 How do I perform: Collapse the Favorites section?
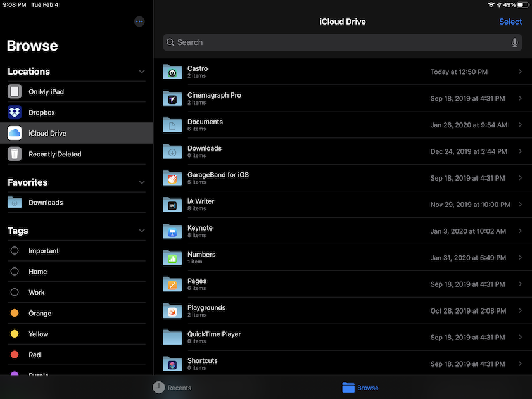141,182
